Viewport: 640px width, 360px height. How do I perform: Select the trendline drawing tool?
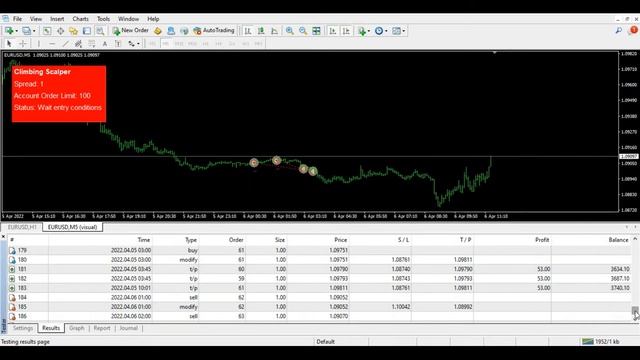65,44
